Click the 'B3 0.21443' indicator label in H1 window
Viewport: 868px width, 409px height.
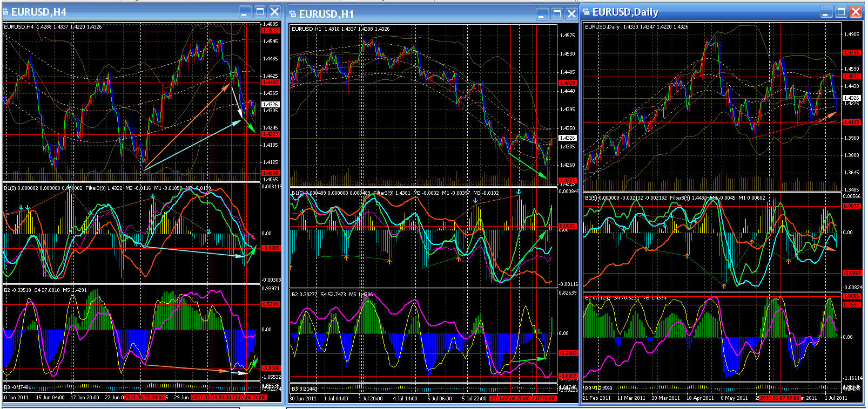305,388
